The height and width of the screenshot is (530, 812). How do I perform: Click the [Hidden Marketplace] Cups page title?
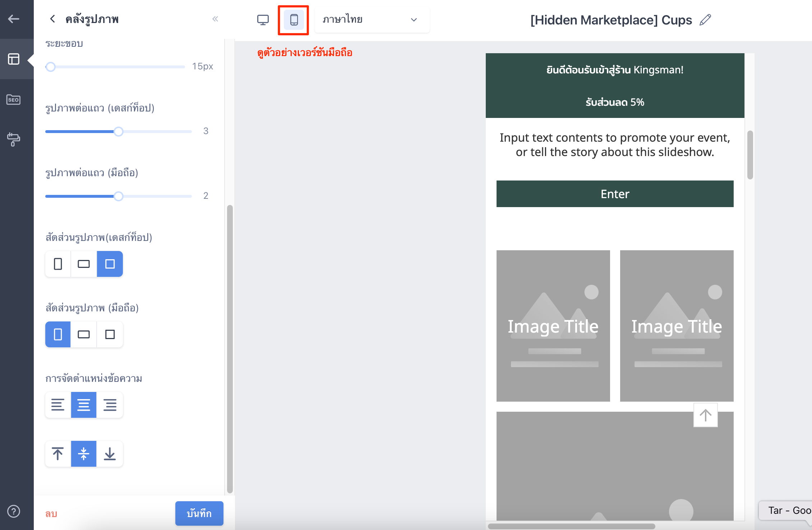point(611,20)
